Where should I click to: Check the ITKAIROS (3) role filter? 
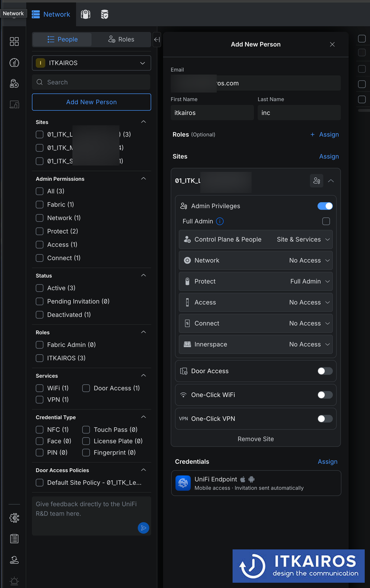(x=39, y=358)
